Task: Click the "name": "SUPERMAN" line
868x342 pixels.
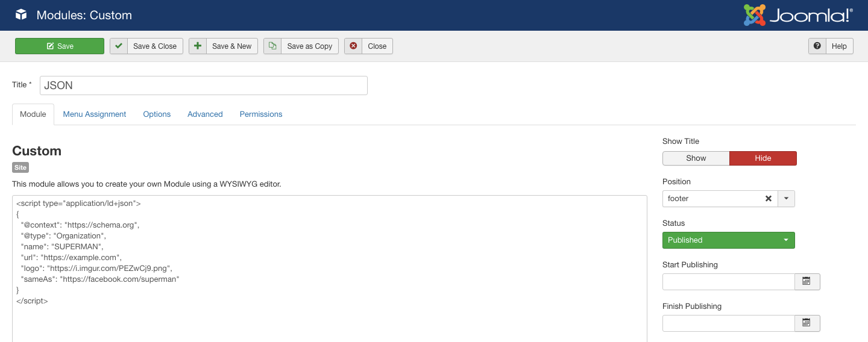Action: (x=62, y=247)
